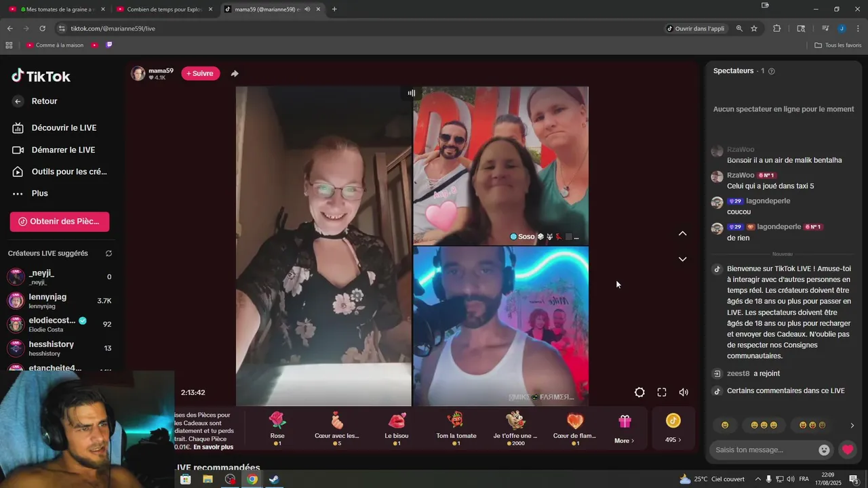Open the browser apps grid icon
The width and height of the screenshot is (868, 488).
pyautogui.click(x=9, y=45)
